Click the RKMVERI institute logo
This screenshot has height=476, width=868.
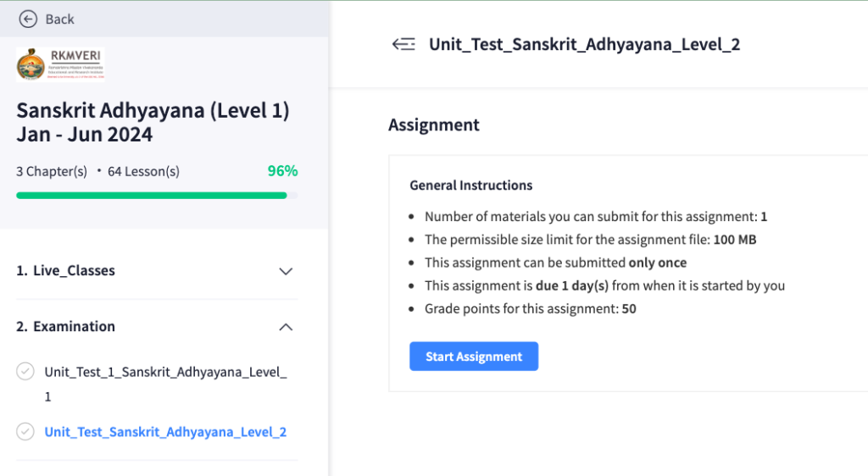[x=60, y=64]
